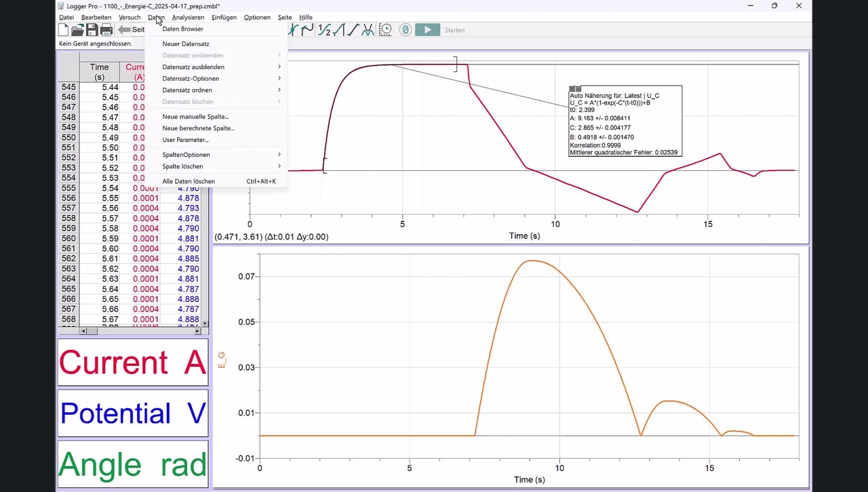Click the Current A meter display
The image size is (868, 492).
tap(133, 362)
